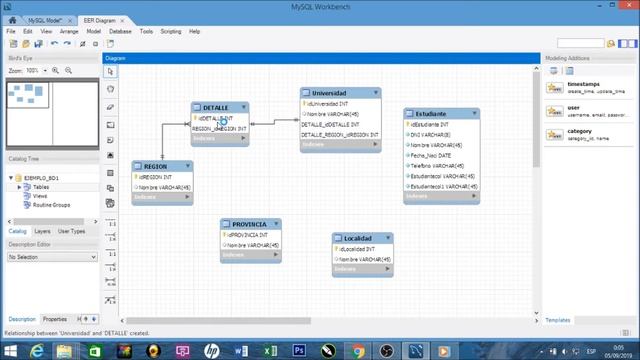Image resolution: width=640 pixels, height=360 pixels.
Task: Collapse the Estudiante table header arrow
Action: coord(474,113)
